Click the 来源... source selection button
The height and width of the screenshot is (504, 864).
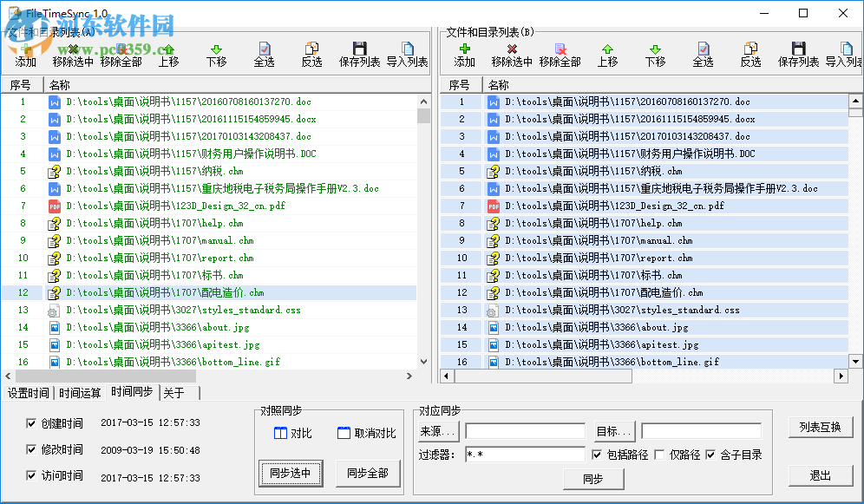coord(439,430)
